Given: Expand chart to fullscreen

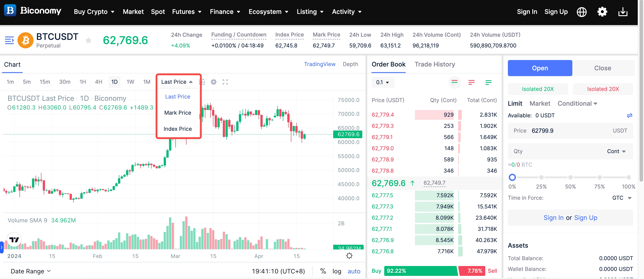Looking at the screenshot, I should pyautogui.click(x=225, y=82).
